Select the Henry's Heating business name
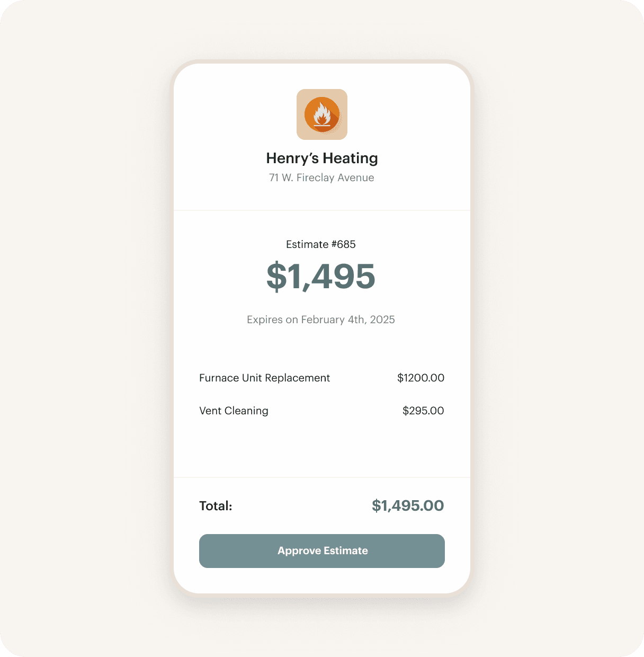This screenshot has height=657, width=644. (x=322, y=158)
